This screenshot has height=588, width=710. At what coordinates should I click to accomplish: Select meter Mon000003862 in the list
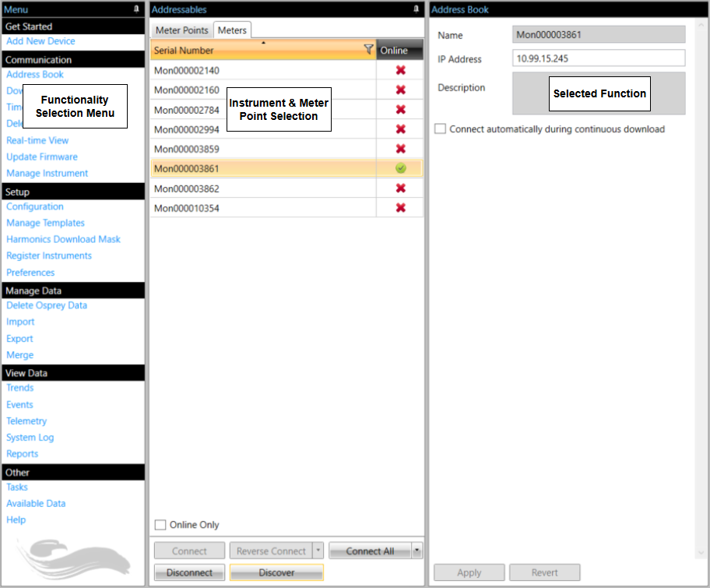(286, 188)
